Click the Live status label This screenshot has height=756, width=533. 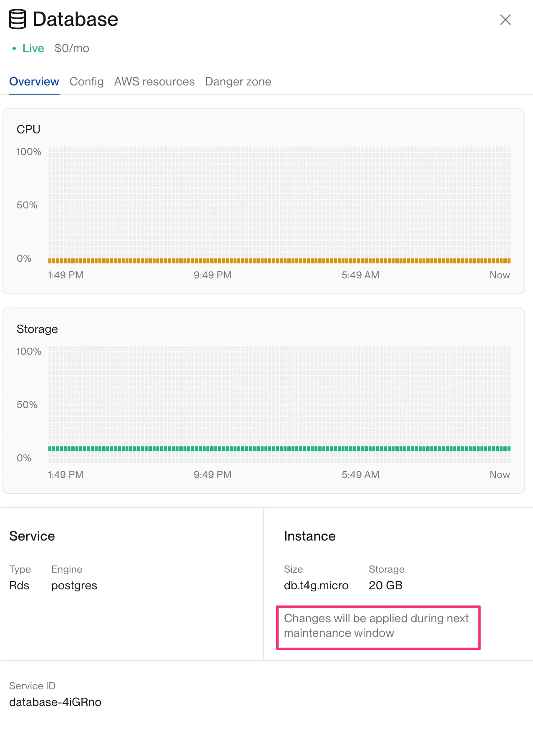(33, 48)
